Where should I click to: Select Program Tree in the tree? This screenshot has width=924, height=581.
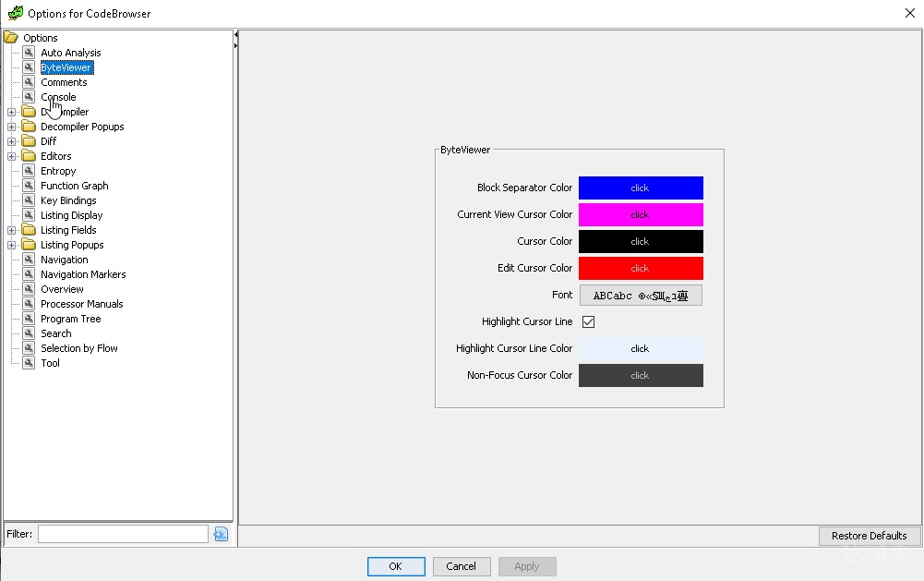click(x=71, y=318)
